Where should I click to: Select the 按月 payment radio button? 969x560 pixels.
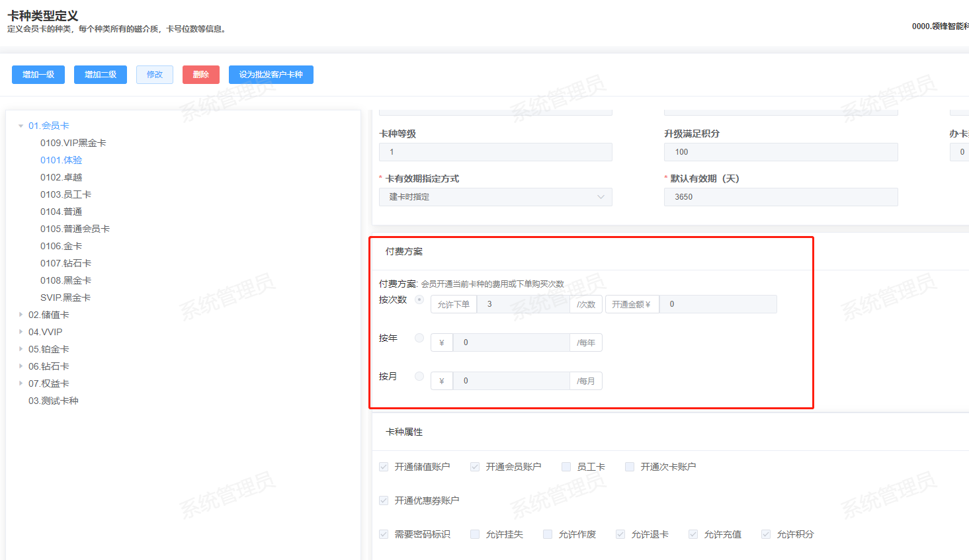(419, 376)
